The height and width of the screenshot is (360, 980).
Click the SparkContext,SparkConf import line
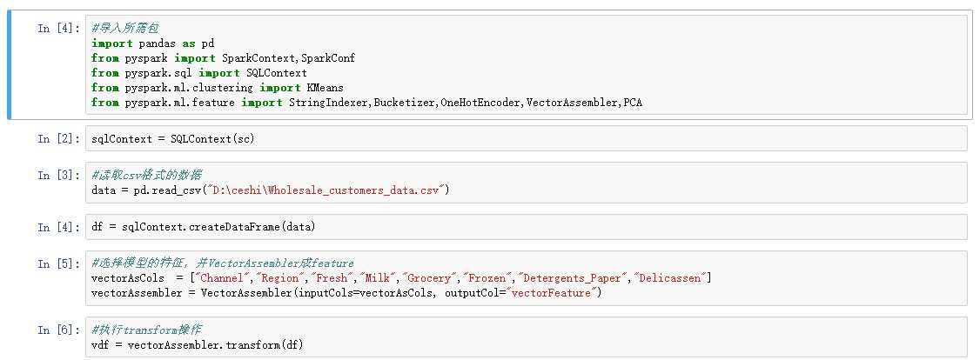click(223, 58)
